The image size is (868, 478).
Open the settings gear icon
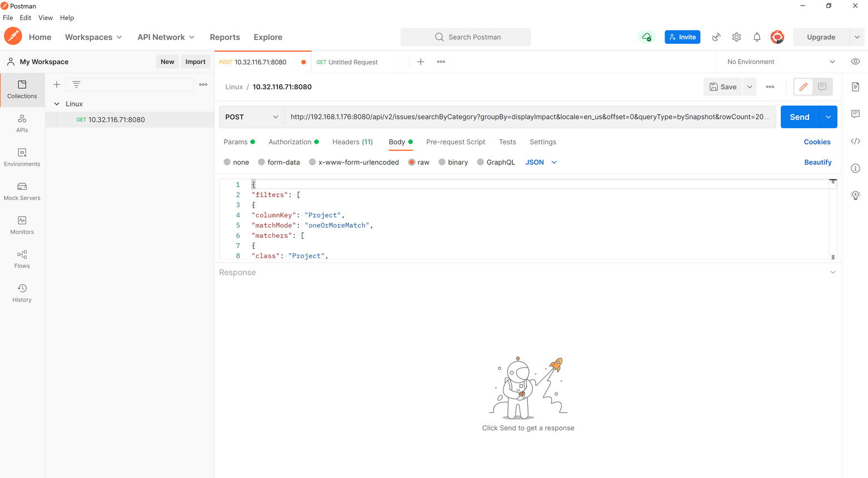(x=736, y=37)
